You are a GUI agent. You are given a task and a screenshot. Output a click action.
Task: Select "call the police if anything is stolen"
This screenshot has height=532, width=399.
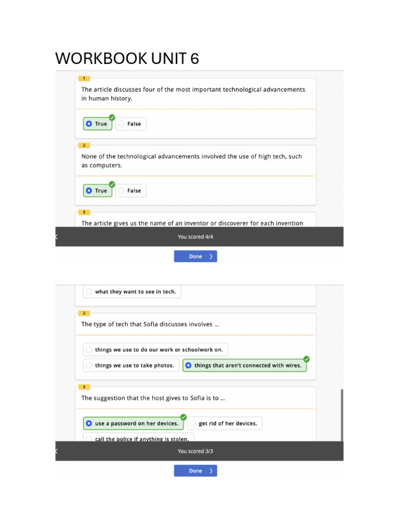(138, 439)
